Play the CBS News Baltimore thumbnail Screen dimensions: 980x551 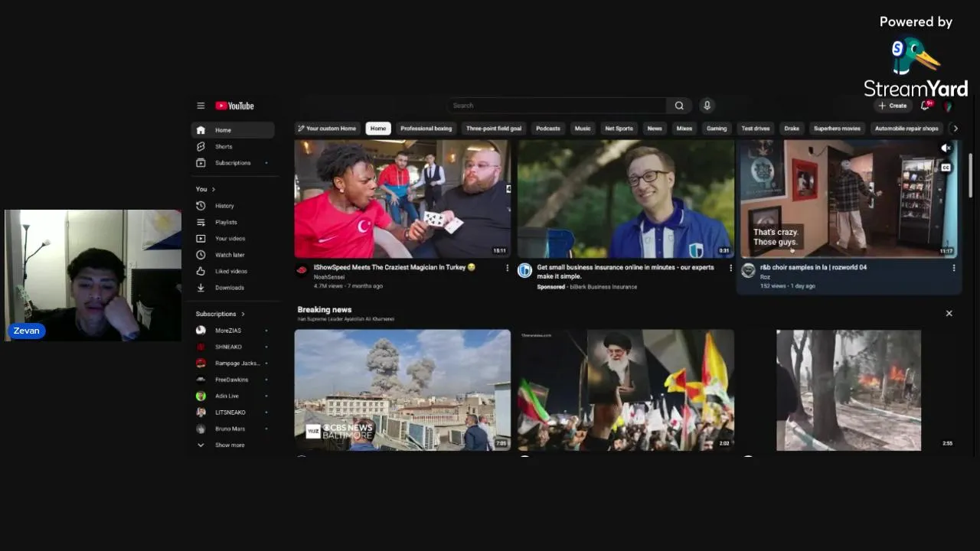click(x=402, y=390)
